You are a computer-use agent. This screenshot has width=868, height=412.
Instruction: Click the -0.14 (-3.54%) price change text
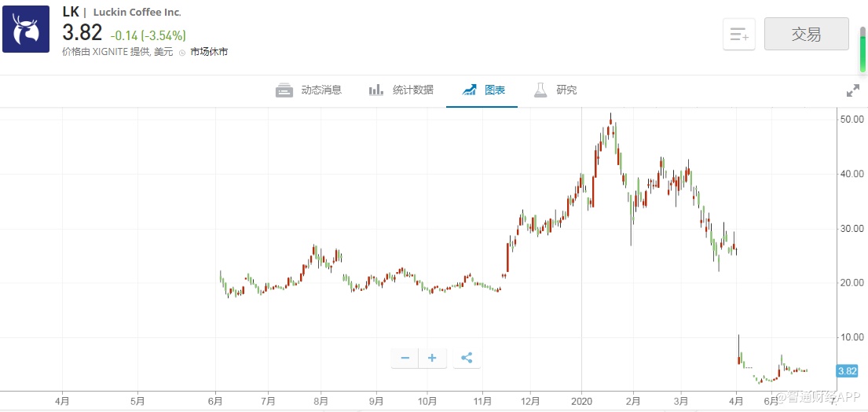pyautogui.click(x=148, y=35)
